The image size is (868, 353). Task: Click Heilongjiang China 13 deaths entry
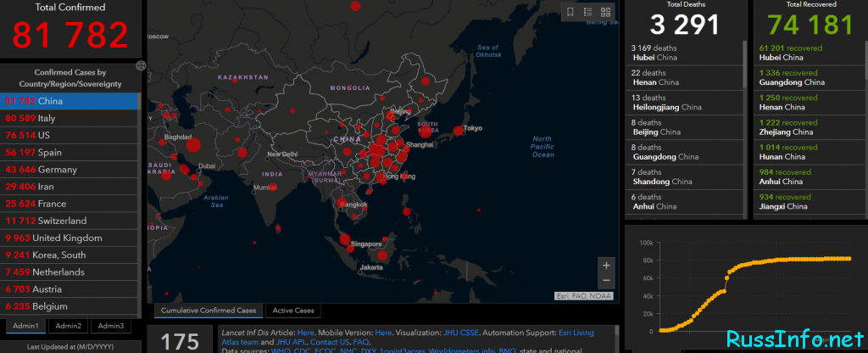tap(684, 103)
